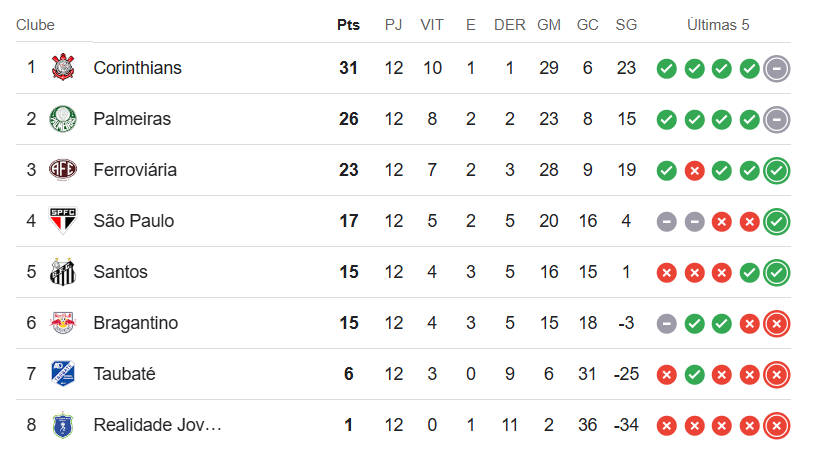This screenshot has width=820, height=451.
Task: Click São Paulo's first gray draw icon
Action: pyautogui.click(x=666, y=221)
